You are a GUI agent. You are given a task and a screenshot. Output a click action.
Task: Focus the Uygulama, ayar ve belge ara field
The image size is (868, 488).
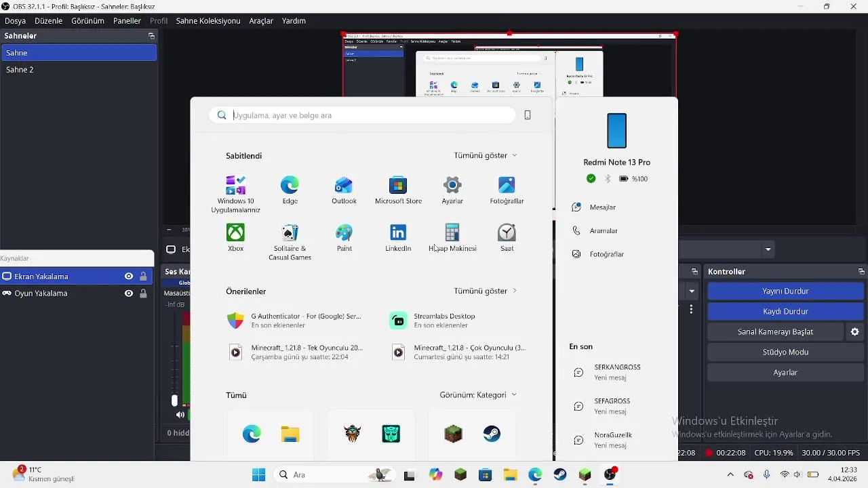click(362, 115)
